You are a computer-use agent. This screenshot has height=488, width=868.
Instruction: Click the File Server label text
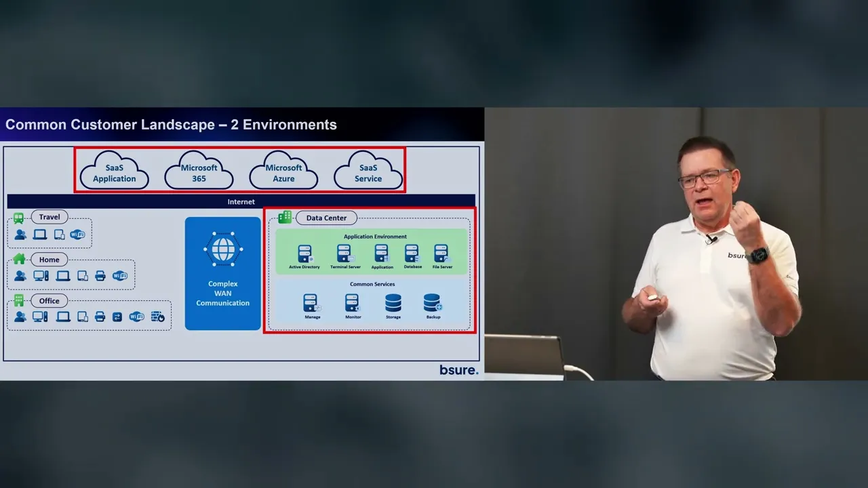[442, 267]
